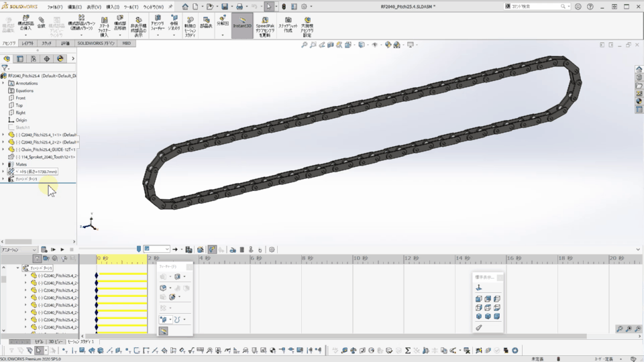
Task: Toggle the Filter Selected button
Action: (x=64, y=259)
